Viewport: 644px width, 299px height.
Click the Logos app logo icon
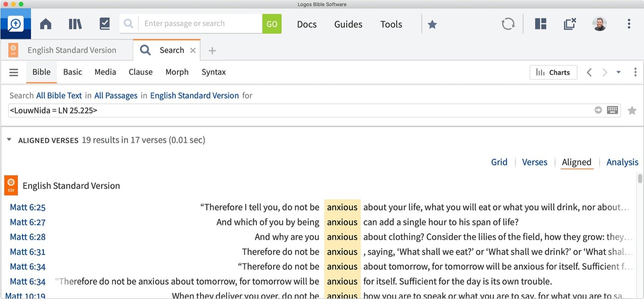click(16, 24)
